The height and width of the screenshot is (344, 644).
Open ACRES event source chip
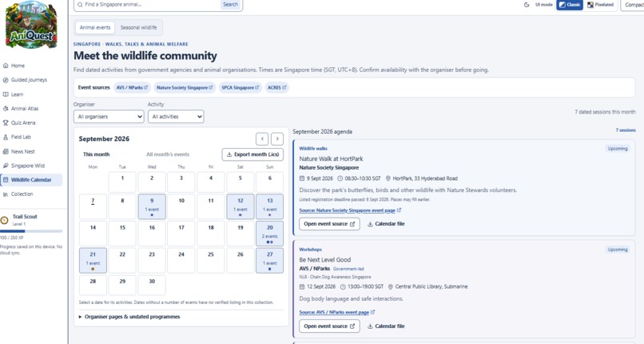tap(276, 87)
